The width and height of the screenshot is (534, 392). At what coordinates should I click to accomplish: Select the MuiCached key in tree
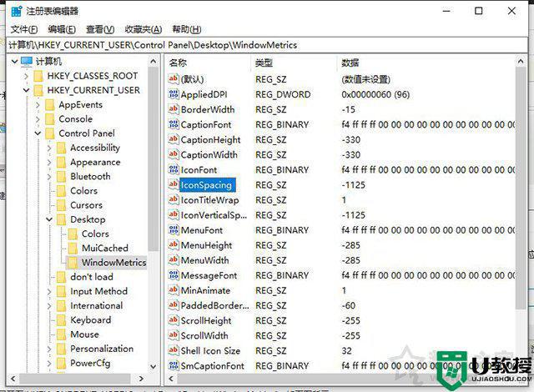click(x=105, y=248)
